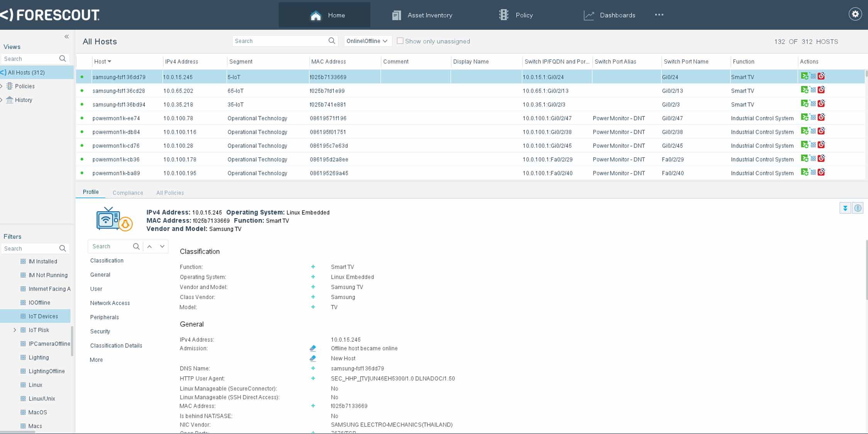868x434 pixels.
Task: Click red action icon for powermon1k-db84
Action: pyautogui.click(x=821, y=131)
